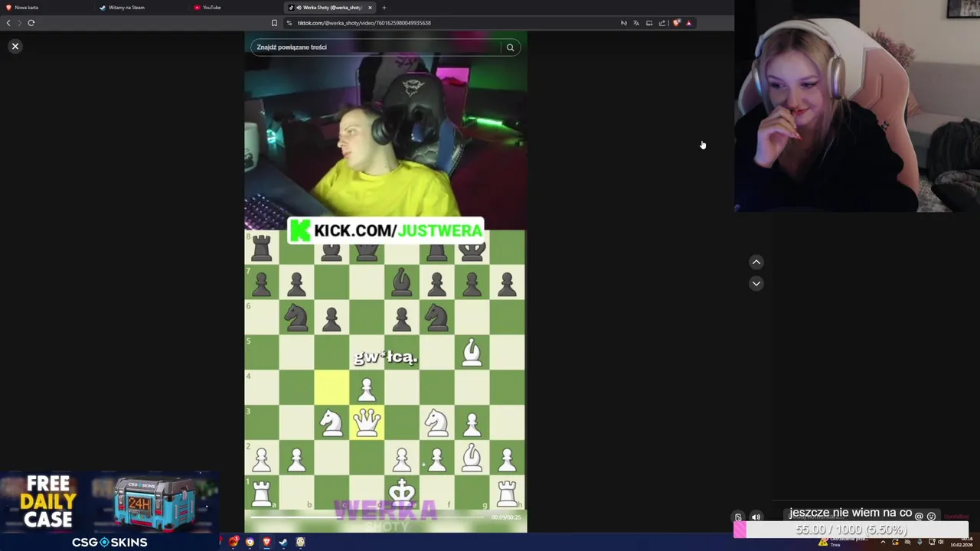
Task: Open Brave Rewards triangle icon
Action: click(688, 23)
